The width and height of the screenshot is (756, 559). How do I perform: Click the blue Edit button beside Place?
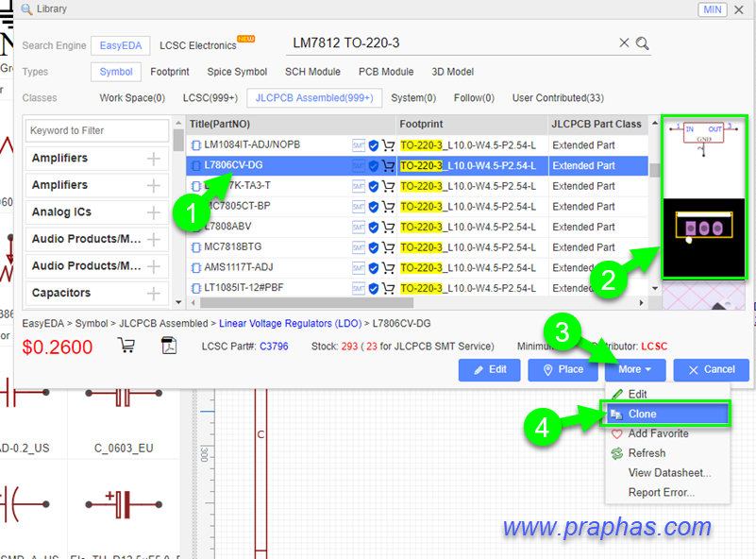click(490, 370)
